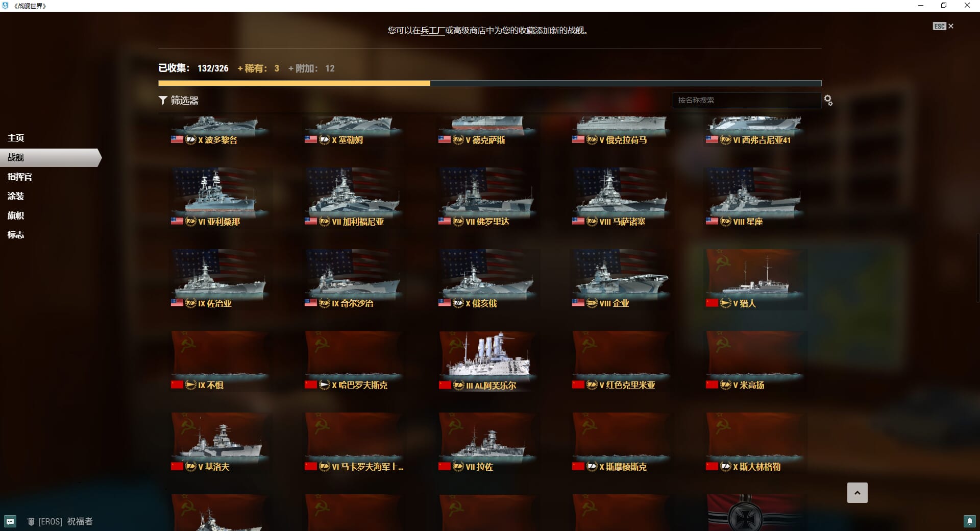
Task: Click the search-by-name input field
Action: [x=747, y=100]
